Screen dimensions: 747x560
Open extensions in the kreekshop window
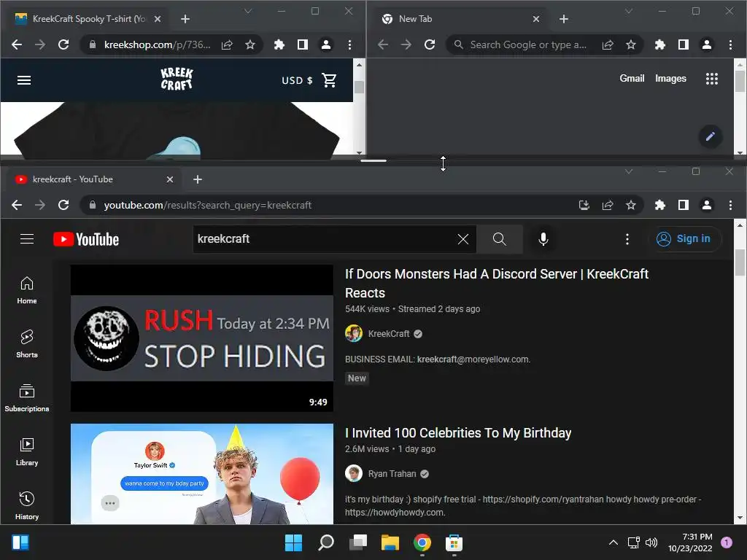click(x=279, y=44)
